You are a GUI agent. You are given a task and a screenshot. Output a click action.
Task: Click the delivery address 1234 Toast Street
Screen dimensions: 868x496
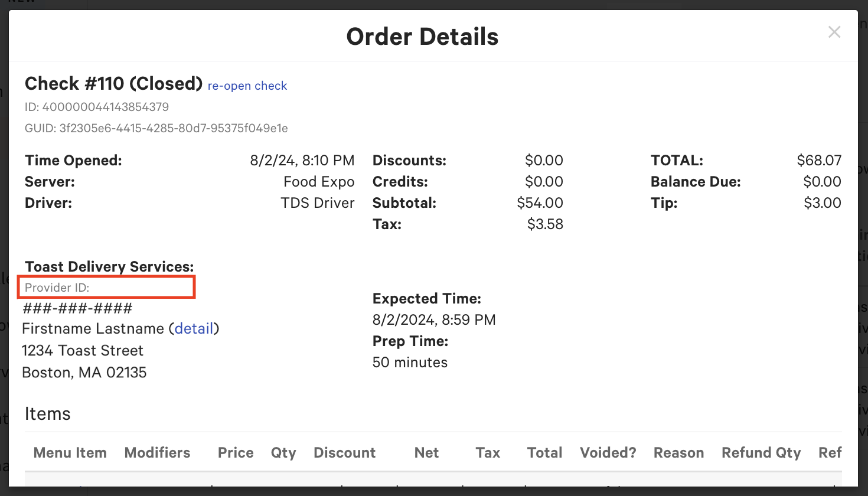(x=83, y=350)
